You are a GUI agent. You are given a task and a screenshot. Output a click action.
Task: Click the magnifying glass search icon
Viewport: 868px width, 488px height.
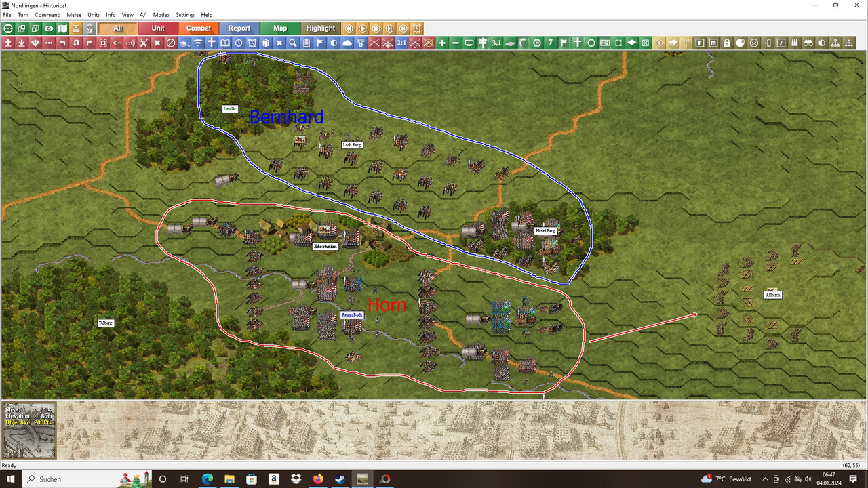[293, 43]
